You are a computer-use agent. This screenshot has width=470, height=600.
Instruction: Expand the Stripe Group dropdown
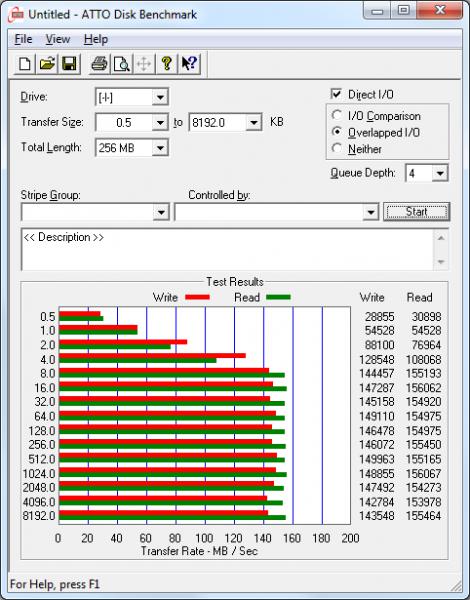coord(161,212)
